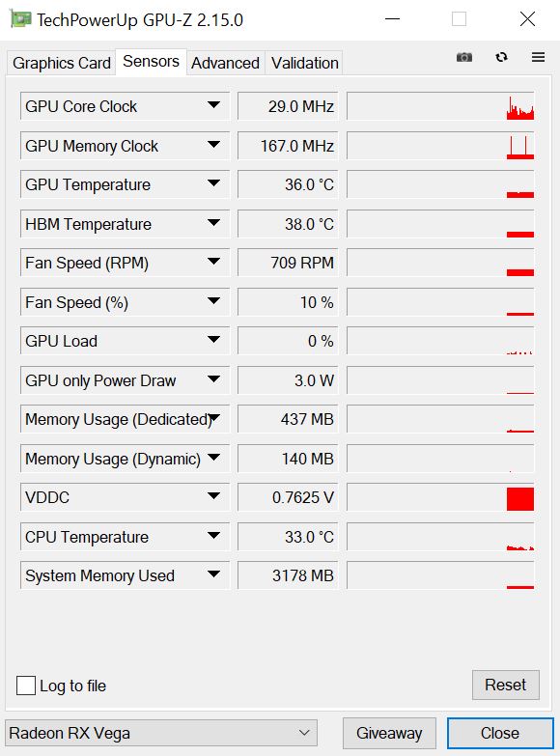Open the Validation tab
Viewport: 560px width, 756px height.
[x=304, y=63]
